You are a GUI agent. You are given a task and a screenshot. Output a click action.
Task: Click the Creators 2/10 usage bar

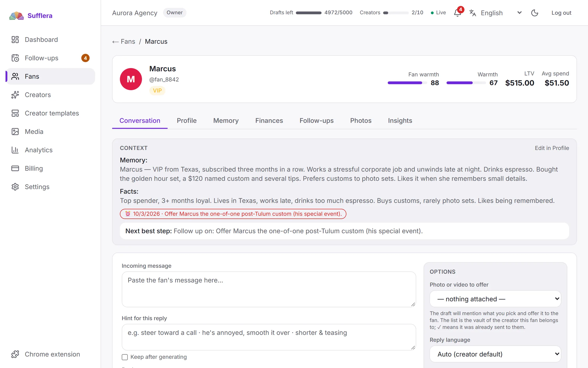[x=396, y=13]
